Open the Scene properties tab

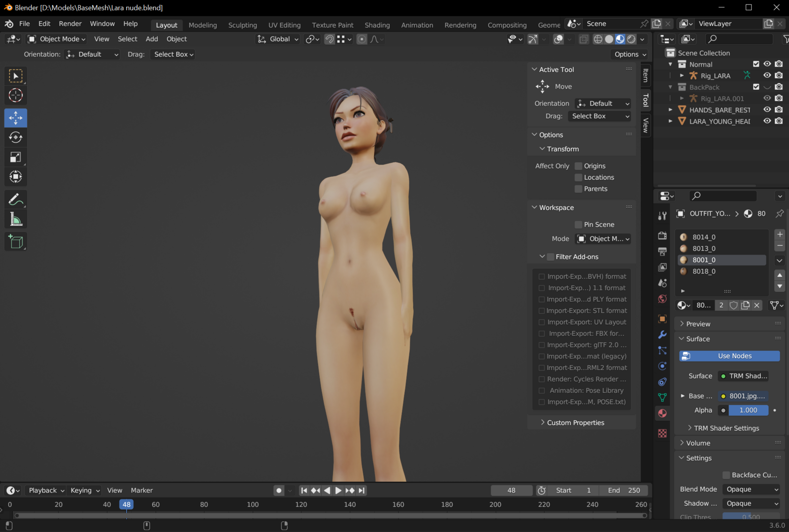[662, 283]
